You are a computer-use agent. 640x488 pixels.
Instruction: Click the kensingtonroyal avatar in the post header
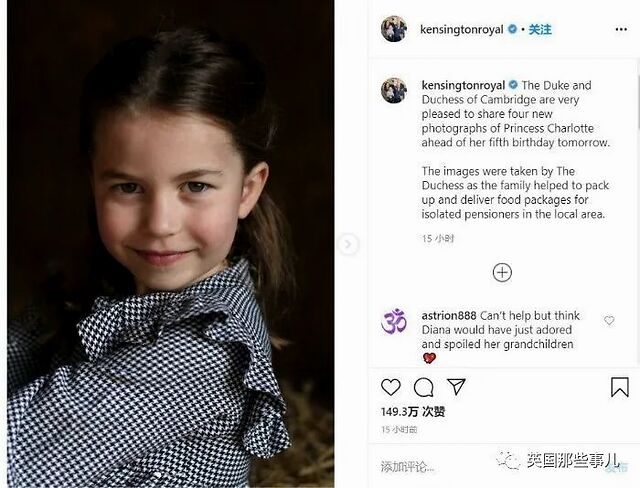click(394, 29)
